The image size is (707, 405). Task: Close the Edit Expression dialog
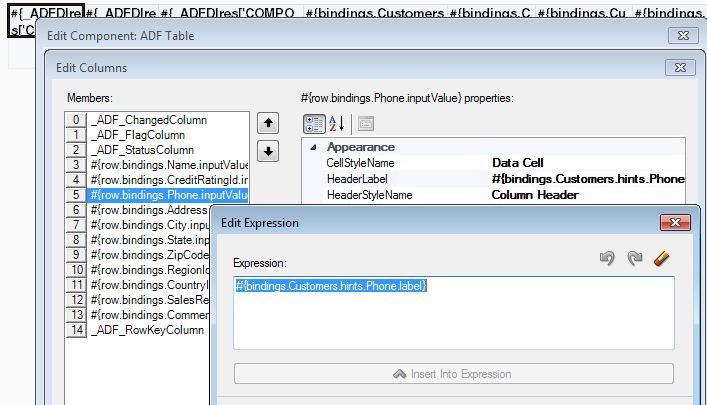click(675, 222)
